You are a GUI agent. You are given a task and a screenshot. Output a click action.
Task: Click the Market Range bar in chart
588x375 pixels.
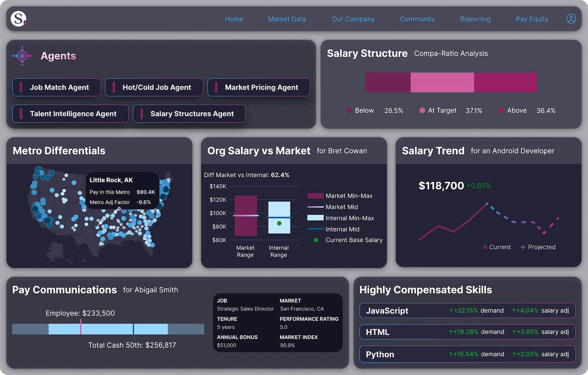[x=246, y=216]
